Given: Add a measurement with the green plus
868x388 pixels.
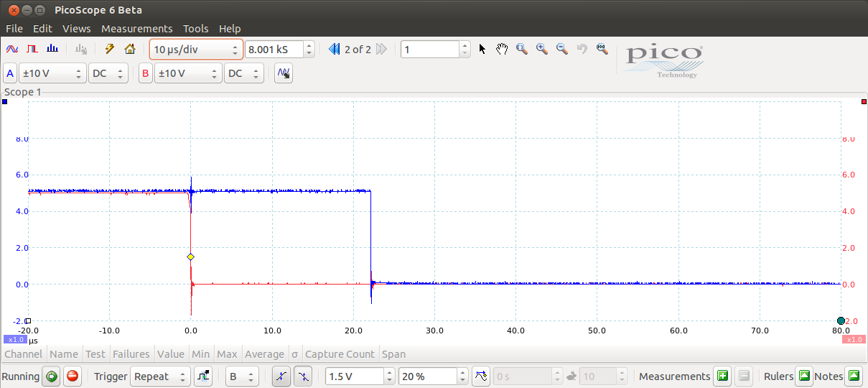Looking at the screenshot, I should pyautogui.click(x=722, y=376).
